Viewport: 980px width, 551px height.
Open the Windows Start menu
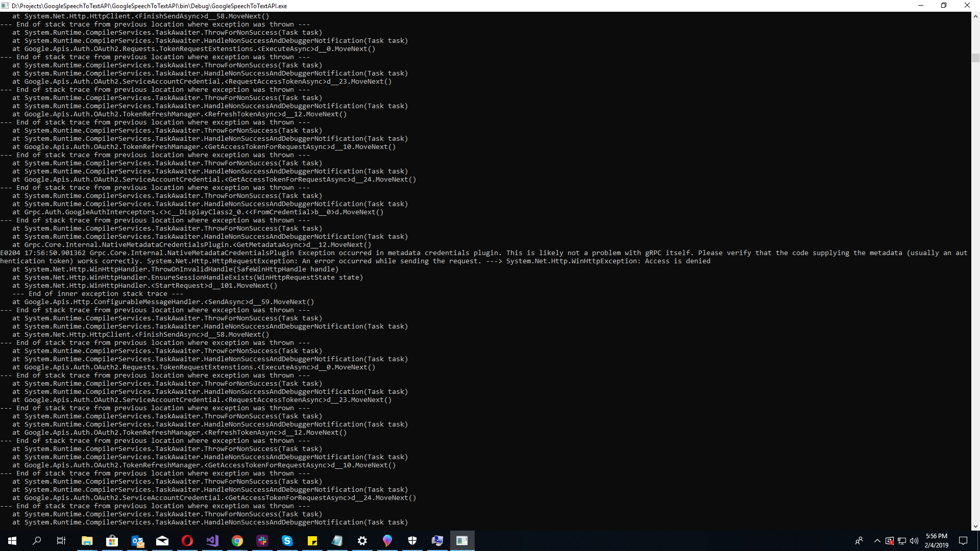coord(12,541)
